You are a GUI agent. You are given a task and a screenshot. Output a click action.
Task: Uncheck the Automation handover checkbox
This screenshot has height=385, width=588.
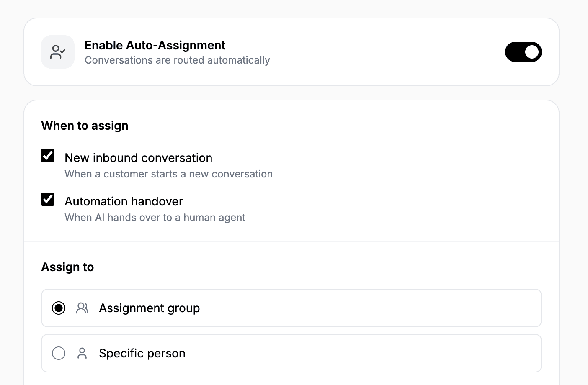point(48,199)
